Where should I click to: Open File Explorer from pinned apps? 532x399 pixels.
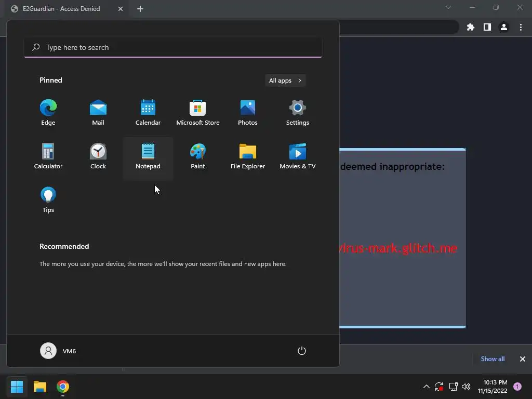pos(248,157)
